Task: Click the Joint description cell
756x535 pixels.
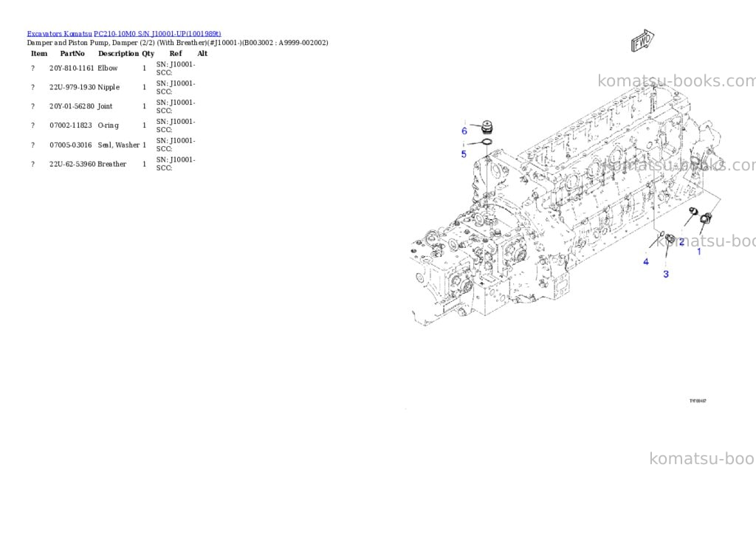Action: click(105, 106)
